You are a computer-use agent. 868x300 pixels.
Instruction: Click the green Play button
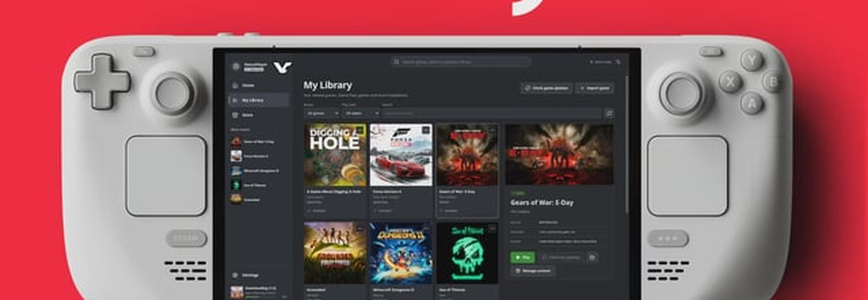[522, 257]
